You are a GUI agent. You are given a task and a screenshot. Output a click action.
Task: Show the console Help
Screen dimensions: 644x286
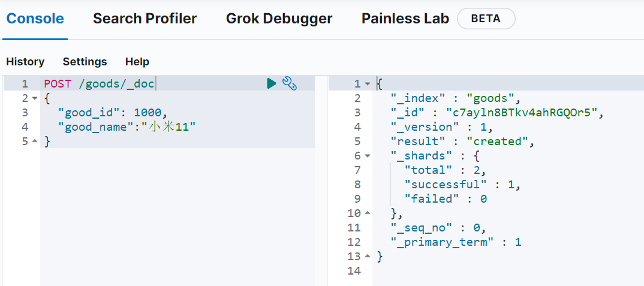click(137, 62)
